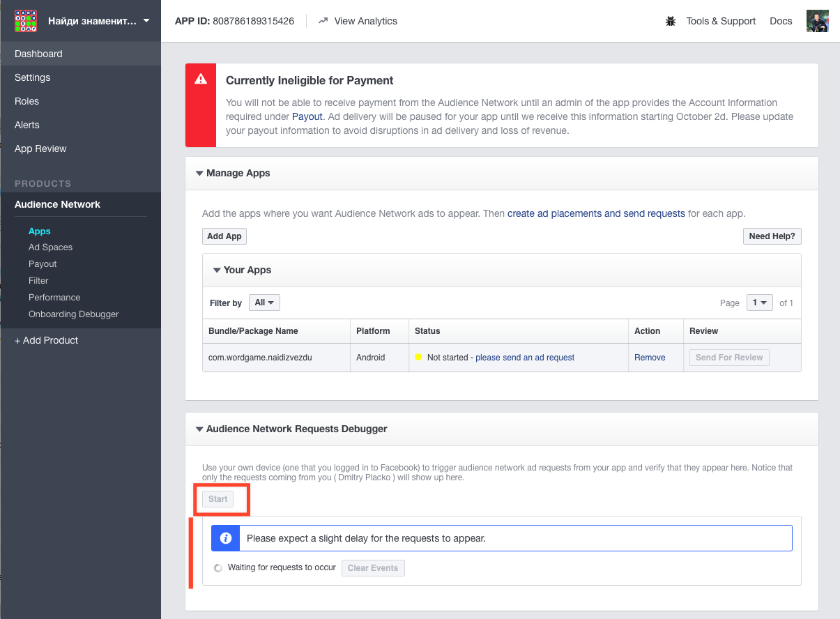Open Payout in the sidebar submenu

43,264
